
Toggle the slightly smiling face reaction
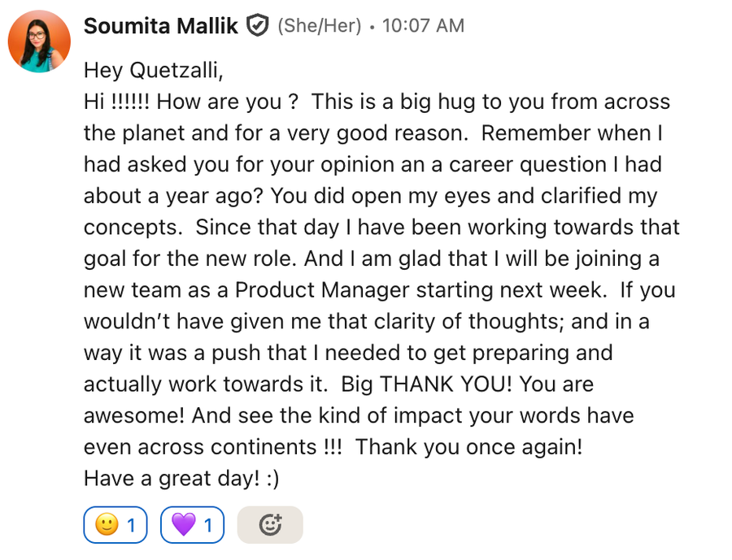115,525
